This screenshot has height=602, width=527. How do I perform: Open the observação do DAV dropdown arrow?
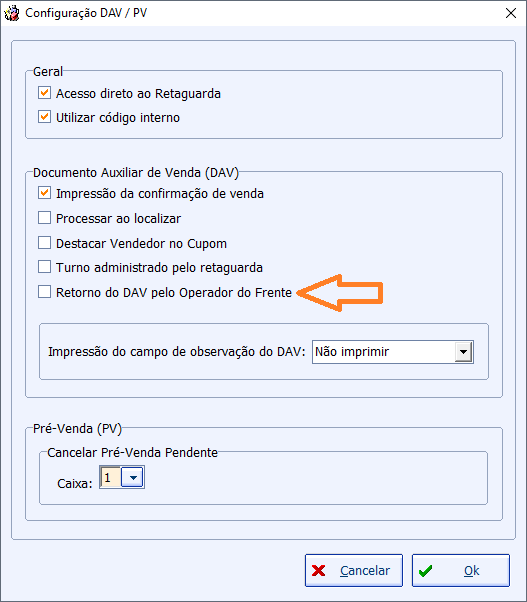[464, 352]
